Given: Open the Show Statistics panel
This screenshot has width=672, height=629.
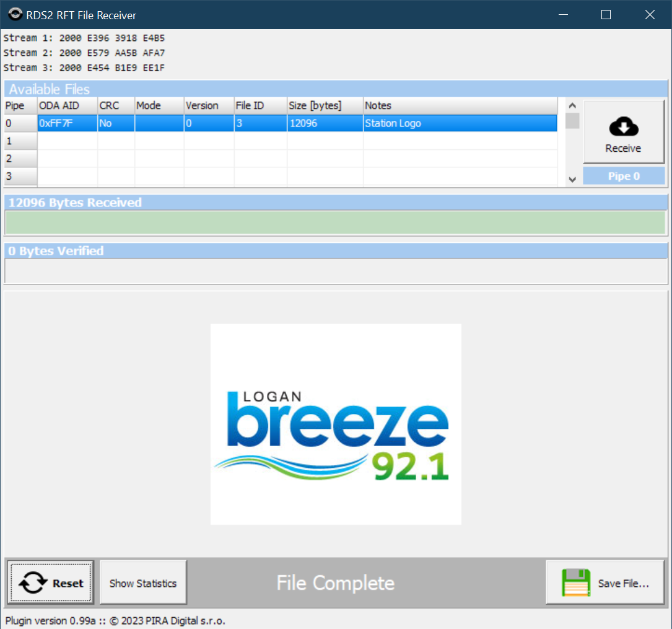Looking at the screenshot, I should 143,583.
